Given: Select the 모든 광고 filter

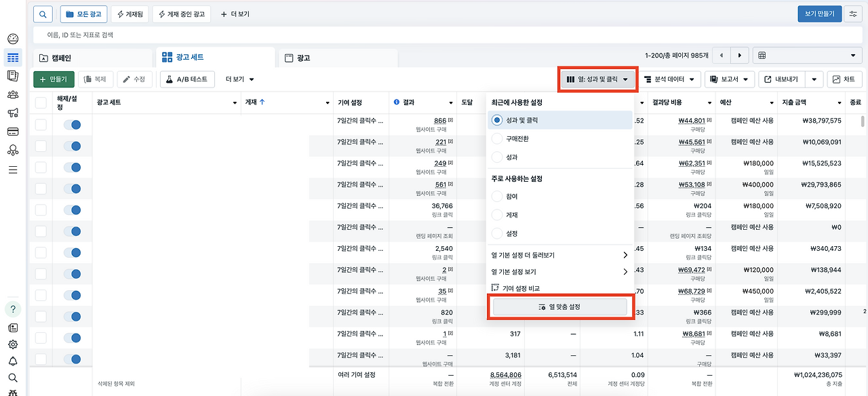Looking at the screenshot, I should (83, 14).
